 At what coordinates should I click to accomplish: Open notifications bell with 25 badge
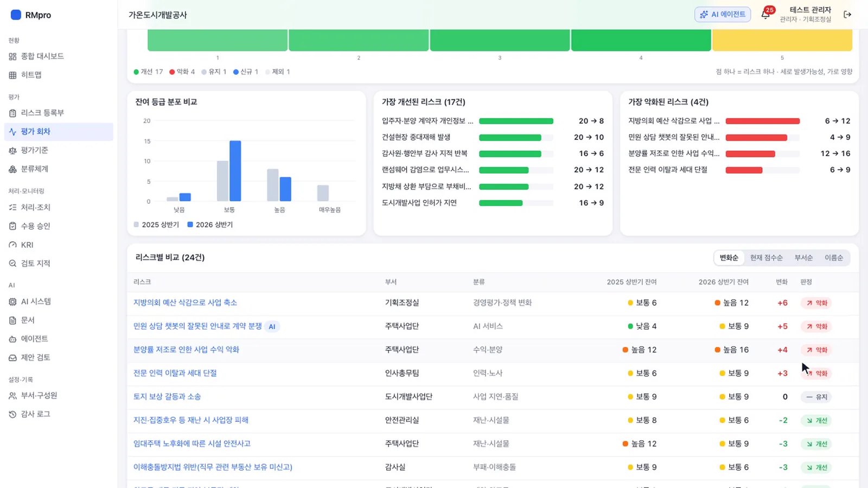pos(765,15)
